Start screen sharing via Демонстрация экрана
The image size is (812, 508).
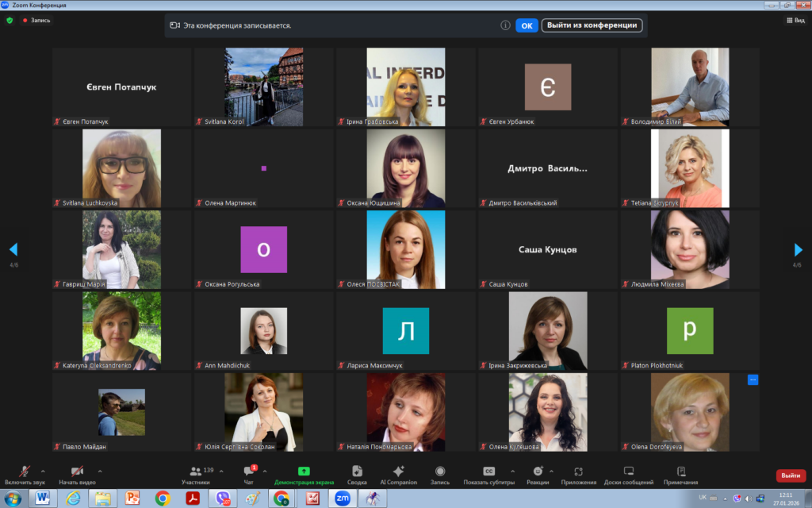point(304,474)
